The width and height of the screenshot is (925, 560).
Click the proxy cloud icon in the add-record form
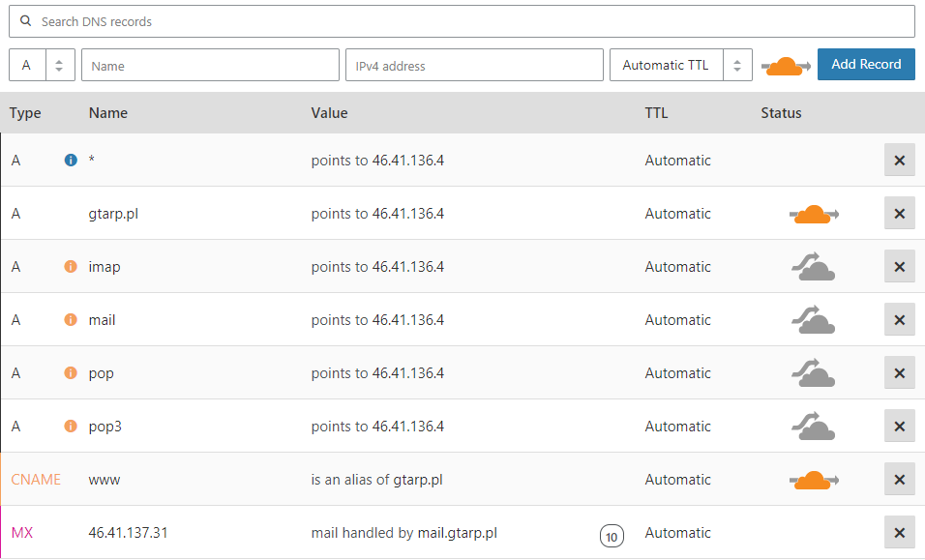click(x=786, y=66)
